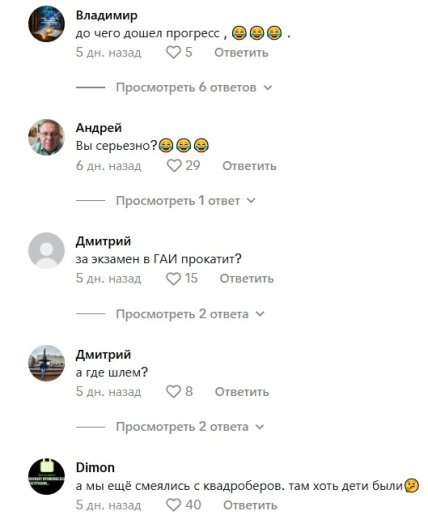Expand the 2 replies under the ГАИ comment
The height and width of the screenshot is (528, 428).
coord(190,314)
